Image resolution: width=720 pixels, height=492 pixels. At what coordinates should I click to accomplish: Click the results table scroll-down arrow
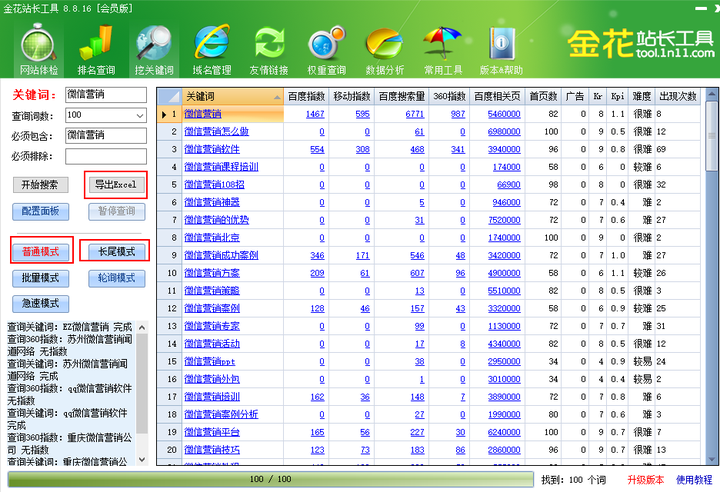(x=711, y=458)
